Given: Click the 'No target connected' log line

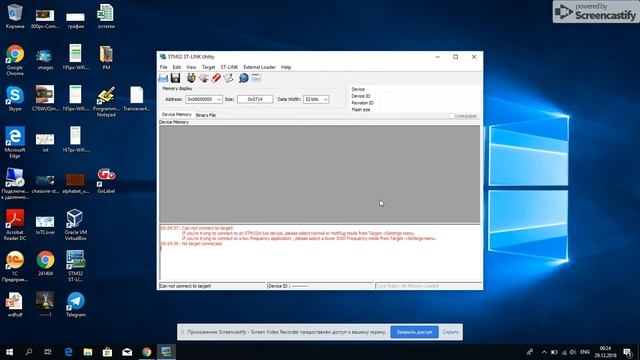Looking at the screenshot, I should coord(191,244).
